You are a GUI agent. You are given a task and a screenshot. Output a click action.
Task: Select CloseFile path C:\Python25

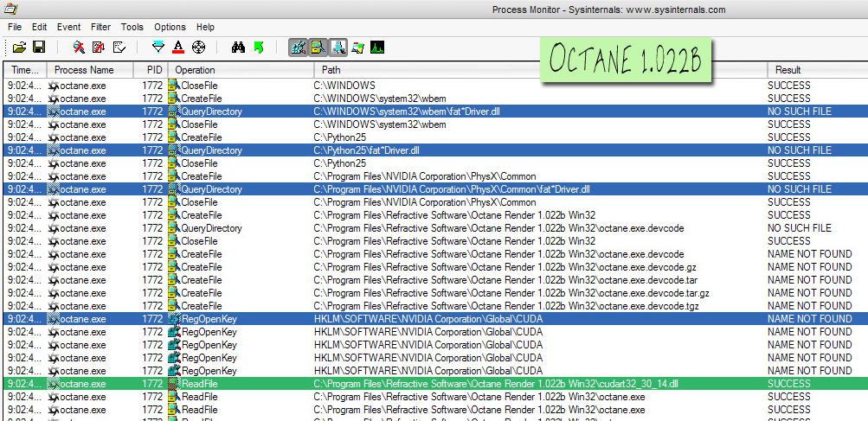(340, 163)
